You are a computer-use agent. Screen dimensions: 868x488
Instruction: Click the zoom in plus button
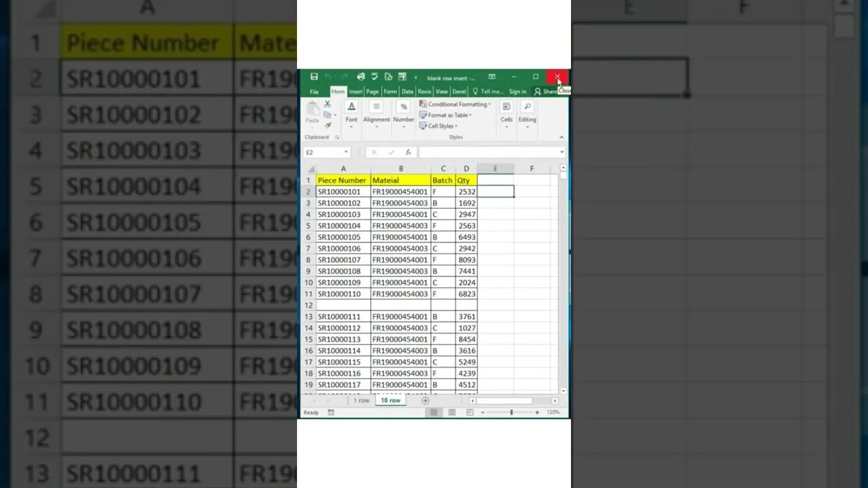537,412
